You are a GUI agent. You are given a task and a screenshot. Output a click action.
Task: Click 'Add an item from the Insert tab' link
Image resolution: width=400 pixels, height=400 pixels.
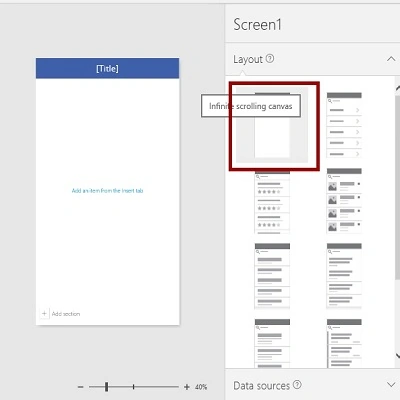[107, 191]
